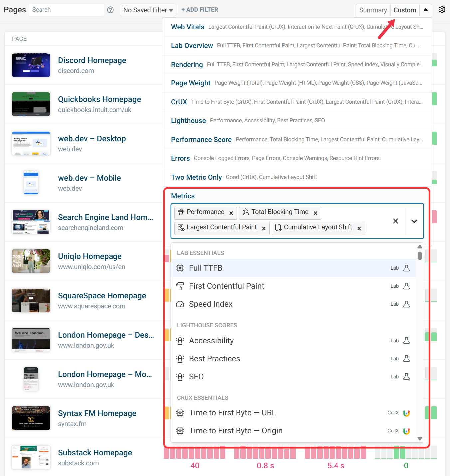Click the Lab flask icon for Speed Index
Screen dimensions: 450x476
[x=406, y=304]
